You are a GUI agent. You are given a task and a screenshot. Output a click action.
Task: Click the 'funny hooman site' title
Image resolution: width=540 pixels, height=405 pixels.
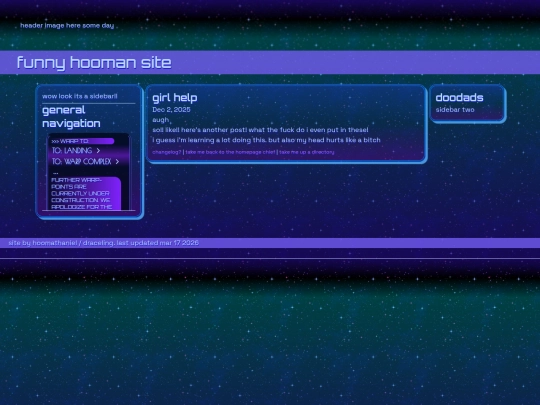[94, 63]
